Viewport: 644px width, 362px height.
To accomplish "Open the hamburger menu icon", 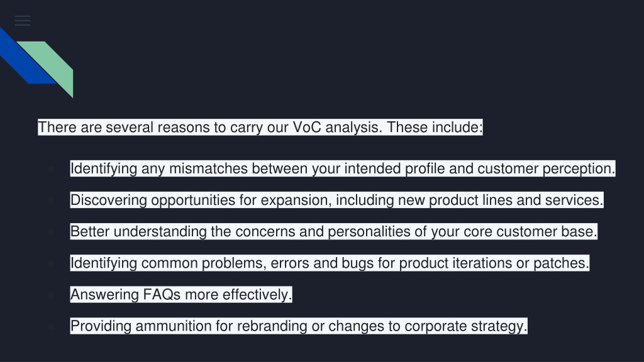I will tap(23, 21).
